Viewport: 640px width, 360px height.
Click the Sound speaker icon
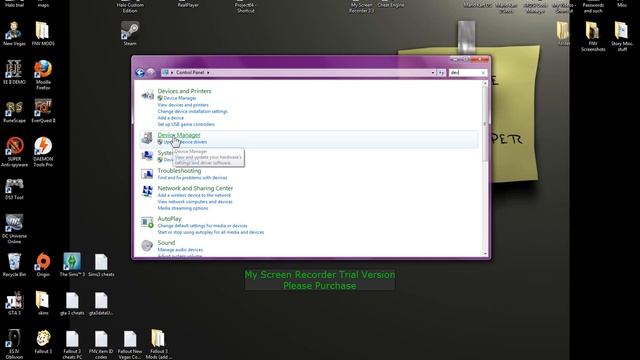147,245
